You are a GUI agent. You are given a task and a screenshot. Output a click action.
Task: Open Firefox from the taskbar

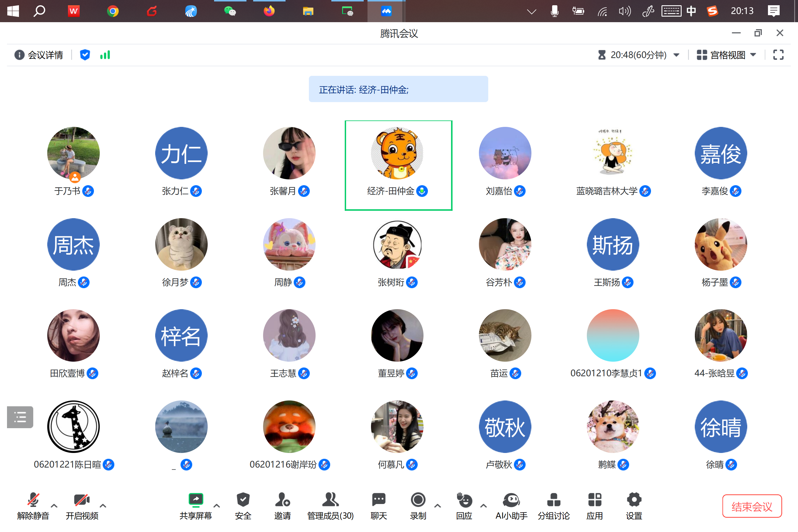coord(269,11)
